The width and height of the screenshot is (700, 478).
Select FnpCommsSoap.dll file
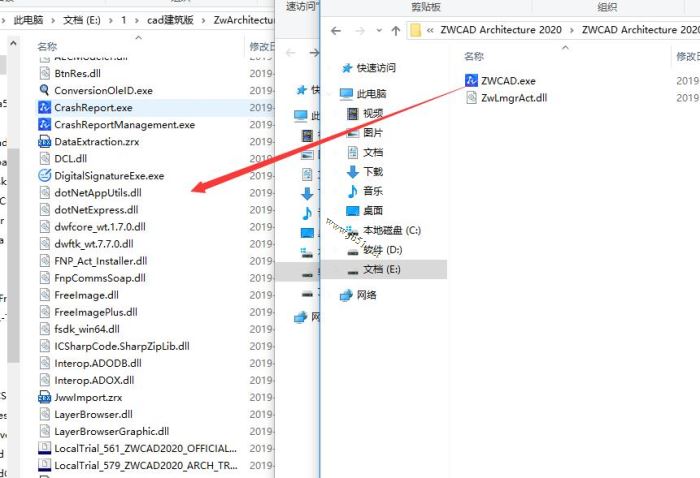[100, 278]
